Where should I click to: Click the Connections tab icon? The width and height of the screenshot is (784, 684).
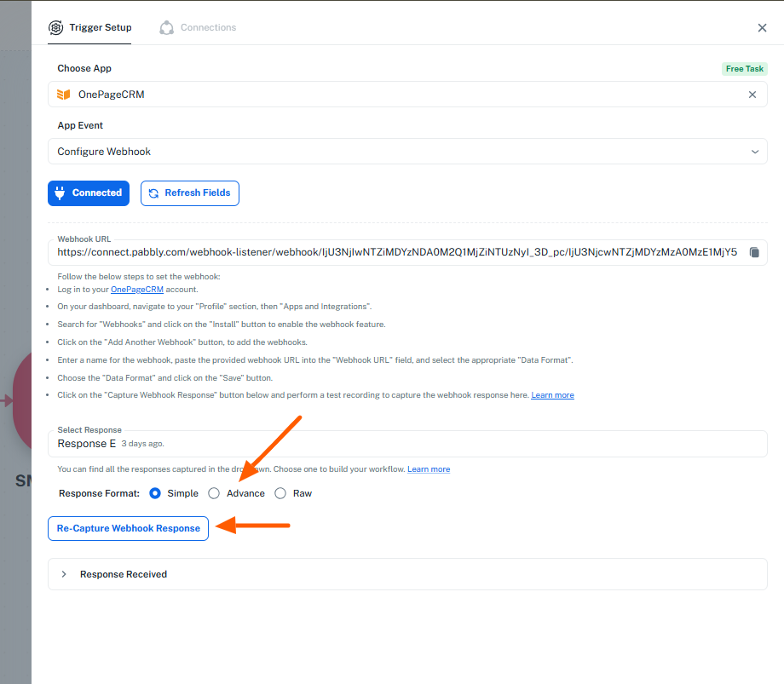166,27
